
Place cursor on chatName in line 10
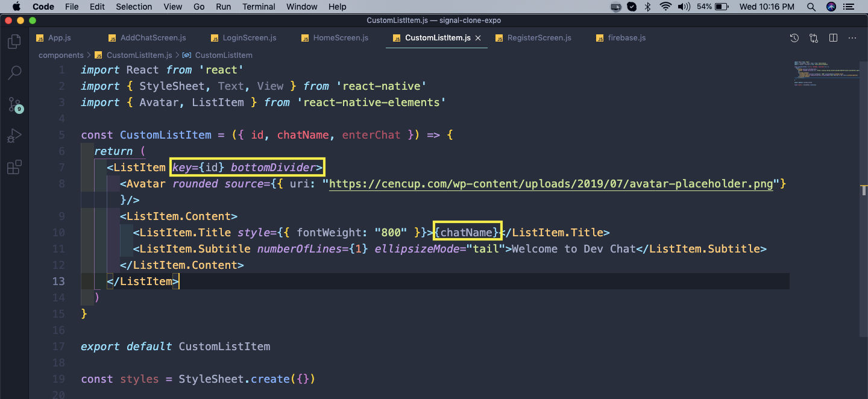[x=467, y=233]
